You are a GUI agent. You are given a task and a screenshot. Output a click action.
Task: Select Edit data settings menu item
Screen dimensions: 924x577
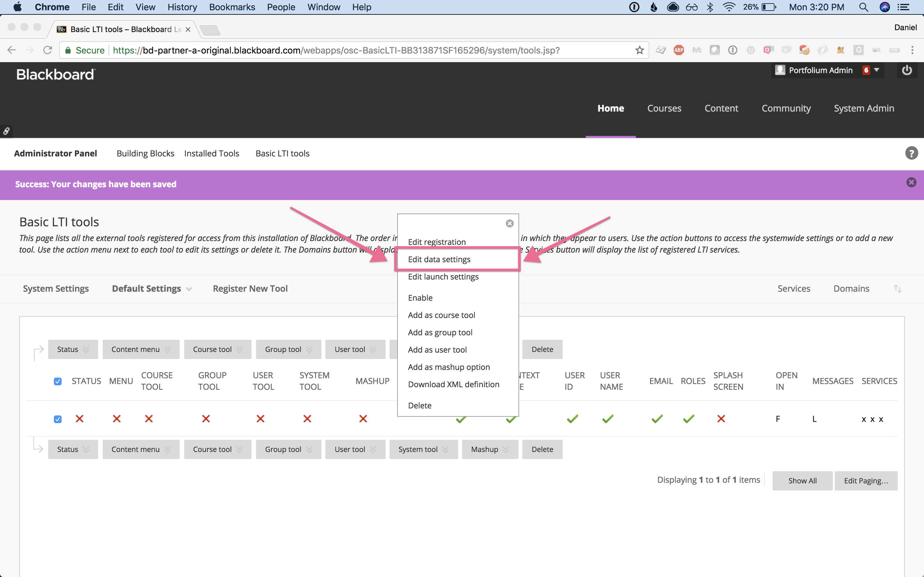click(439, 260)
